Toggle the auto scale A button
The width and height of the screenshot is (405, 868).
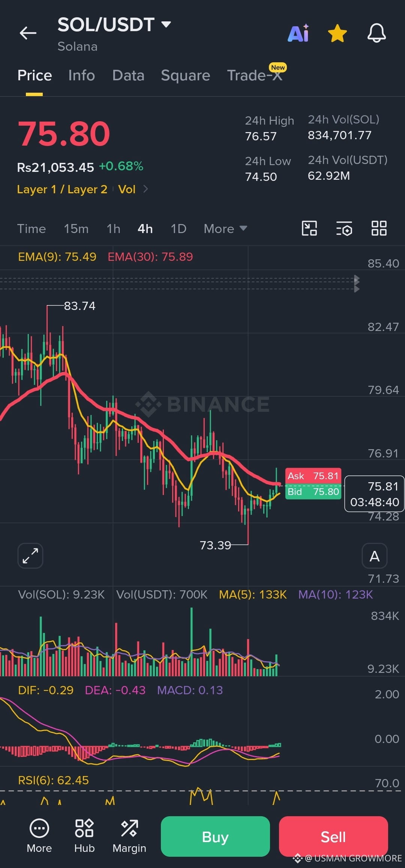[374, 555]
